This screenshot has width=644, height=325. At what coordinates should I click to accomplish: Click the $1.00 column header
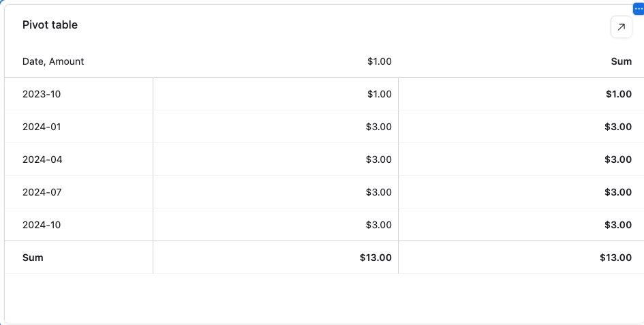click(380, 61)
